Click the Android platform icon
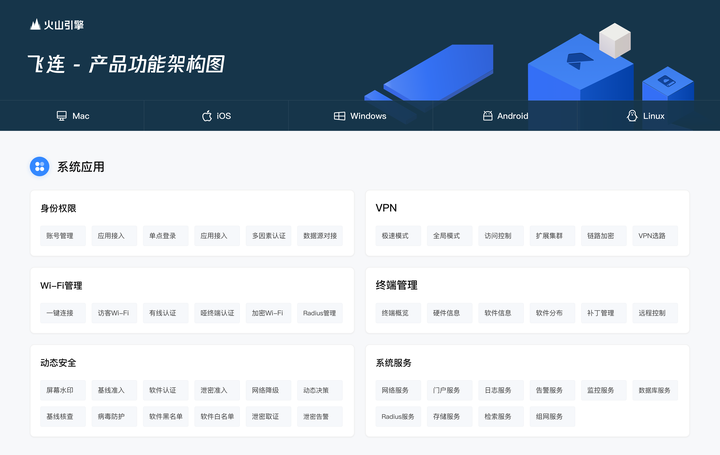The height and width of the screenshot is (455, 720). tap(488, 116)
